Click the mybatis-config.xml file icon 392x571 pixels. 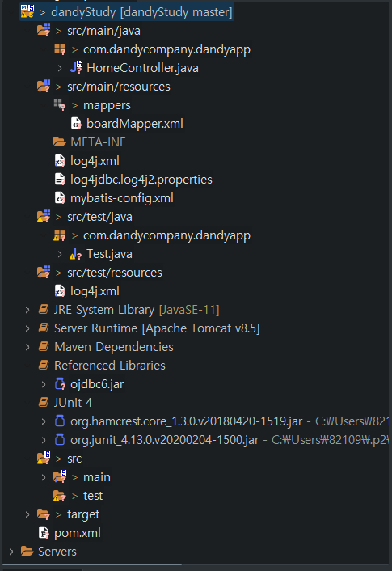click(60, 197)
